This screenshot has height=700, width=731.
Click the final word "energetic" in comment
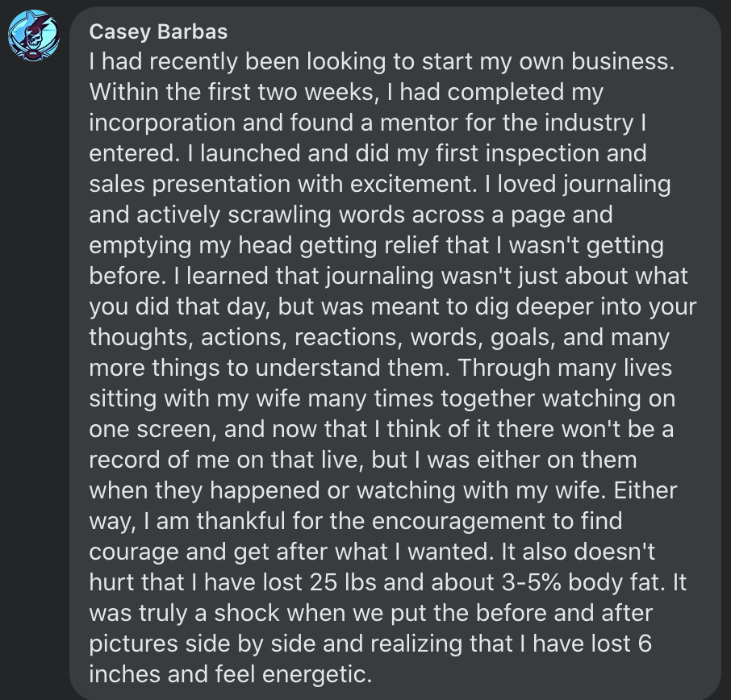[x=313, y=674]
